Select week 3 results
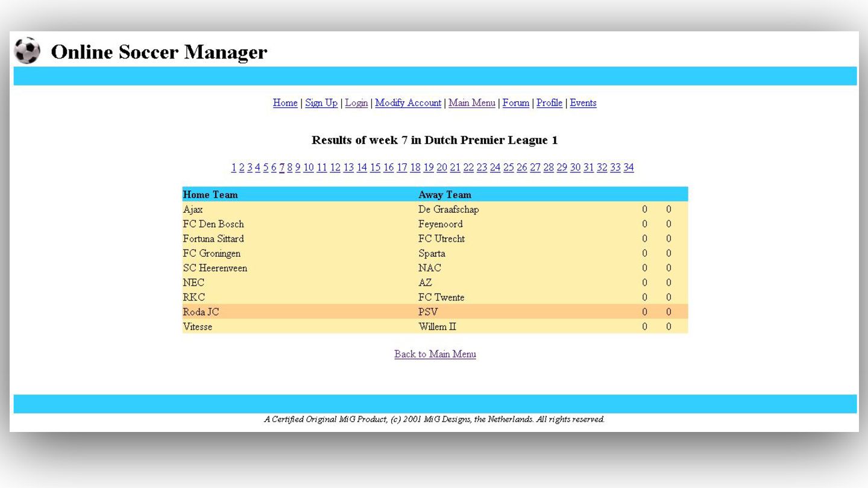 point(250,167)
